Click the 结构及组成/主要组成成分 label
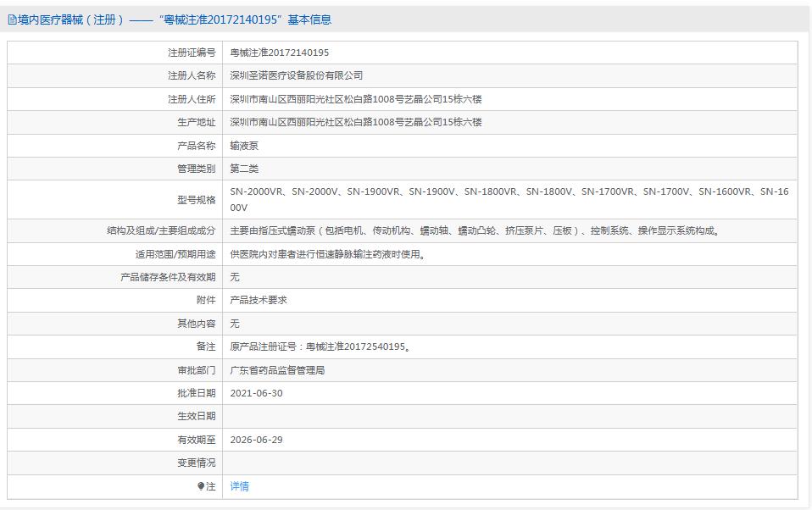 click(x=161, y=231)
